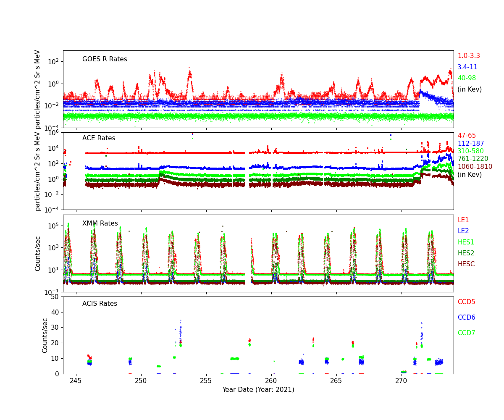Image resolution: width=504 pixels, height=420 pixels.
Task: Click the green "CCD7" legend label
Action: click(466, 333)
